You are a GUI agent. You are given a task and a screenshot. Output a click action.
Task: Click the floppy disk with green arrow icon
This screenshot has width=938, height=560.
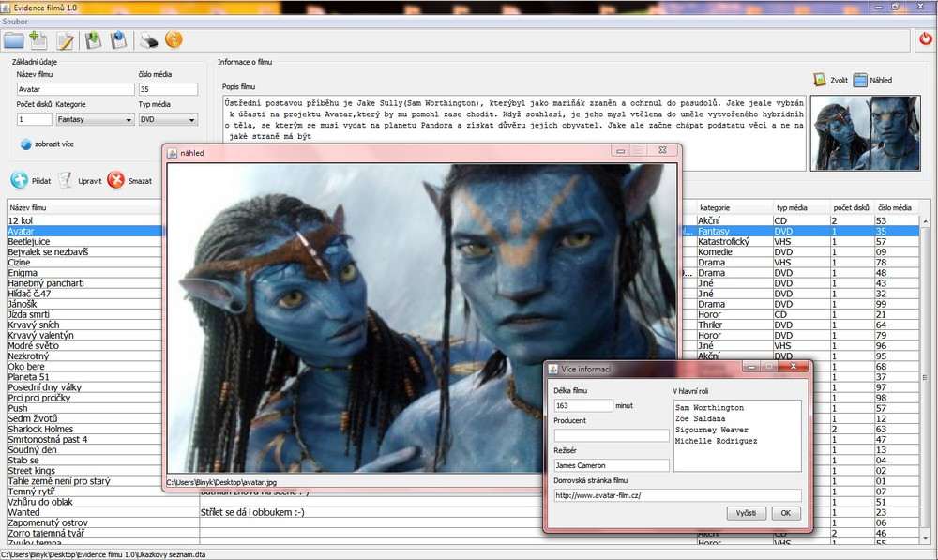click(x=93, y=40)
